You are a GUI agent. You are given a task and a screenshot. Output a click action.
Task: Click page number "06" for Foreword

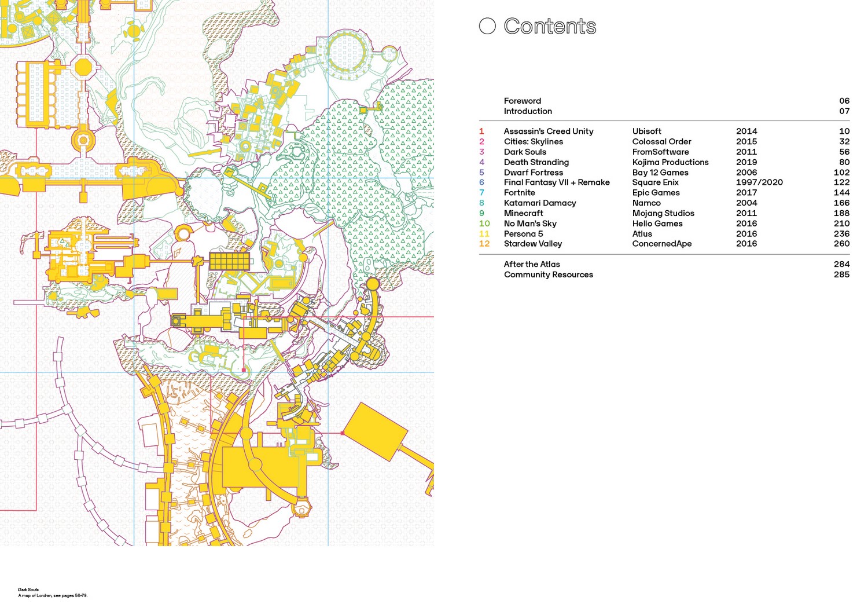click(844, 101)
